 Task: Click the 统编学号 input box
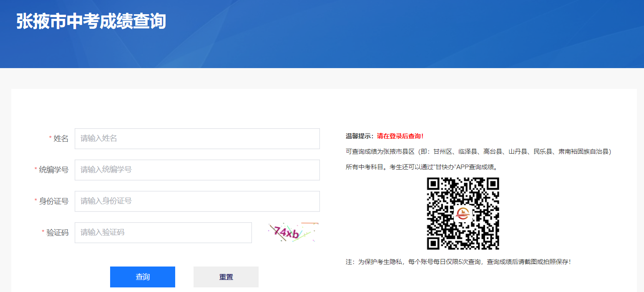[x=197, y=170]
